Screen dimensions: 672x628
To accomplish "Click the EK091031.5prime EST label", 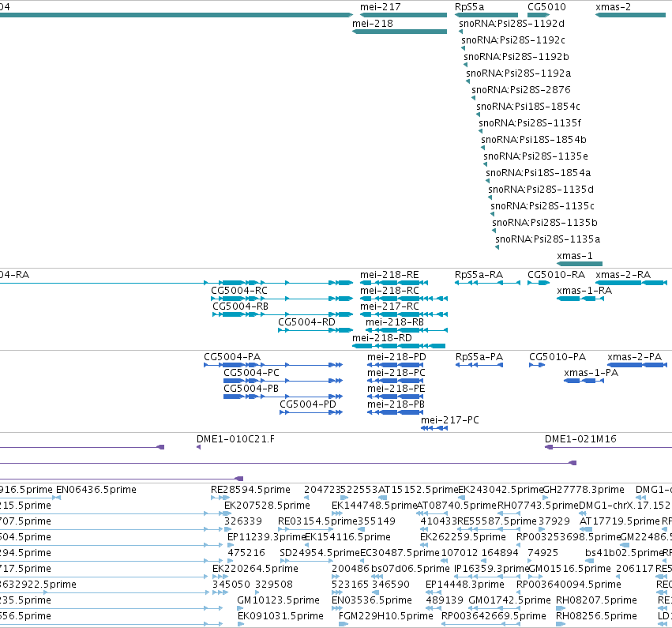I will (x=280, y=616).
